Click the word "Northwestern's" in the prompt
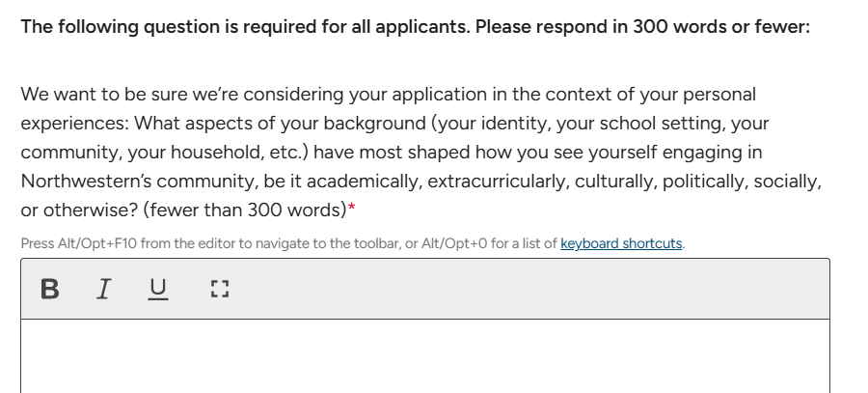 click(x=84, y=182)
